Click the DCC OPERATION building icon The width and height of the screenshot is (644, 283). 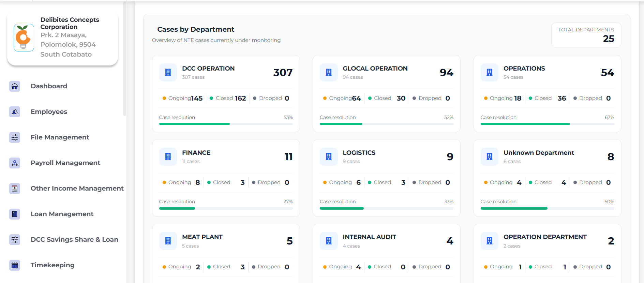click(168, 72)
